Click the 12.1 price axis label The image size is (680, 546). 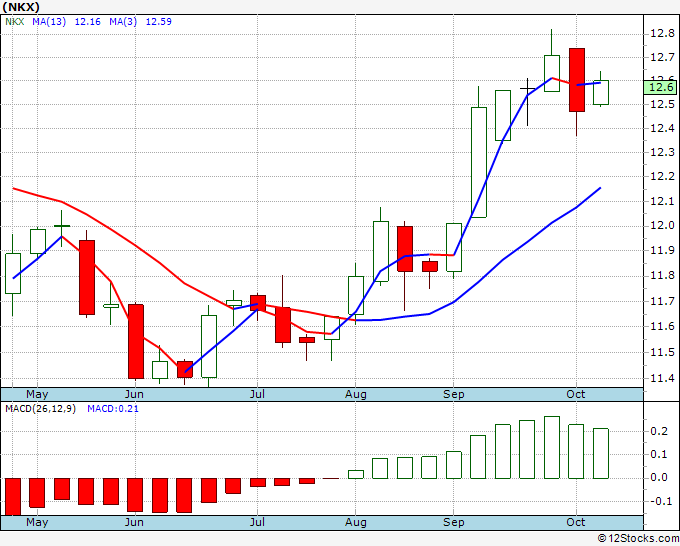coord(662,201)
